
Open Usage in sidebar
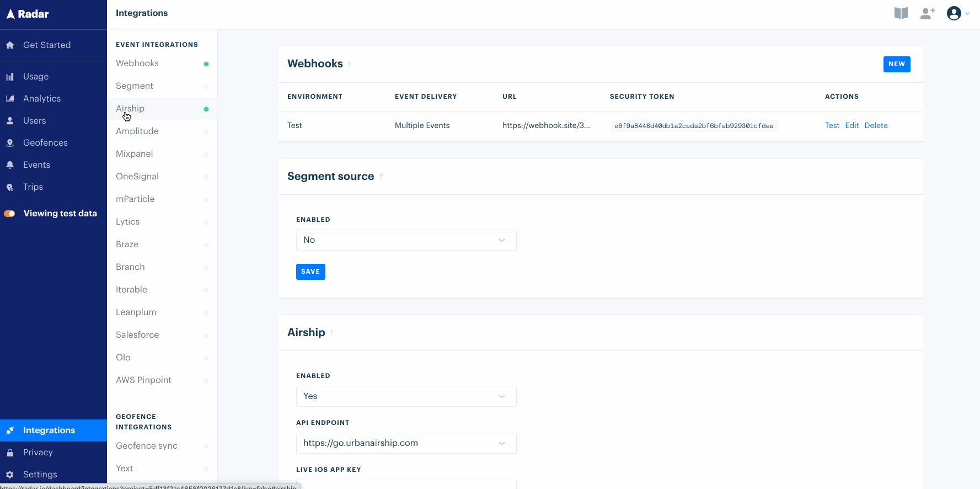tap(53, 77)
